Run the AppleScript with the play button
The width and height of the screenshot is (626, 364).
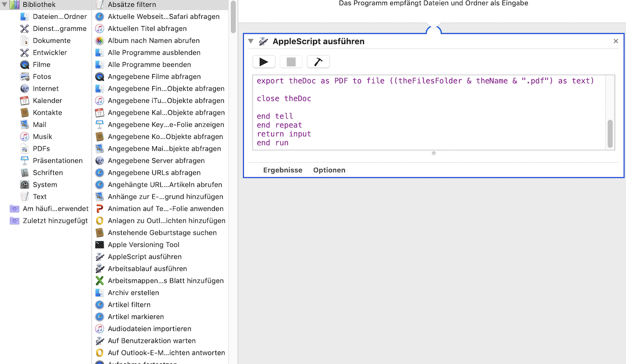point(264,62)
